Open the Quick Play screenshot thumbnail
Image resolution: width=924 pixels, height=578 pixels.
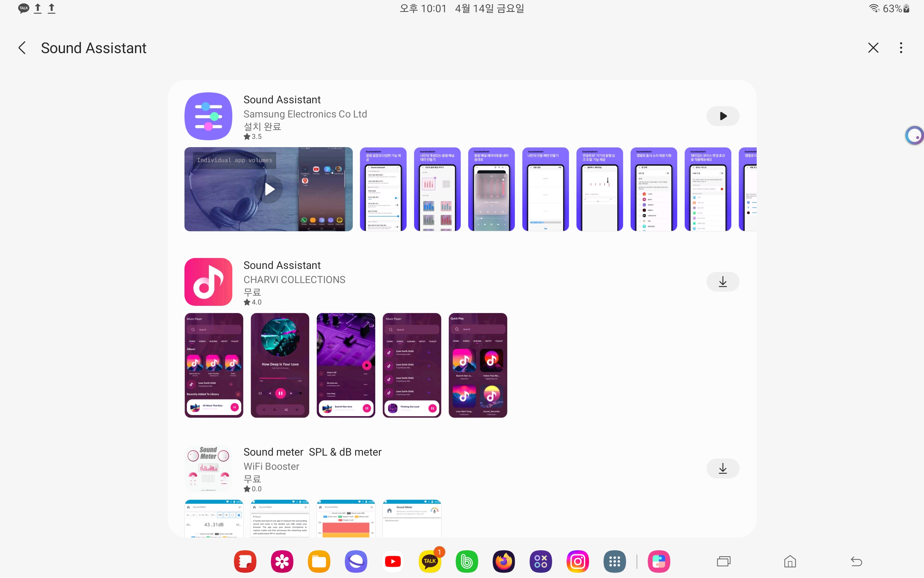pos(478,365)
